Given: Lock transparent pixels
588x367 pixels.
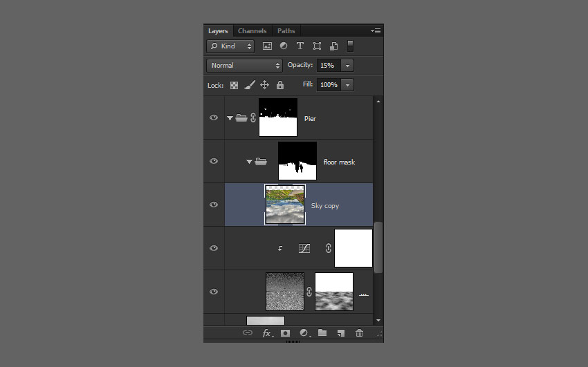Looking at the screenshot, I should click(x=234, y=86).
